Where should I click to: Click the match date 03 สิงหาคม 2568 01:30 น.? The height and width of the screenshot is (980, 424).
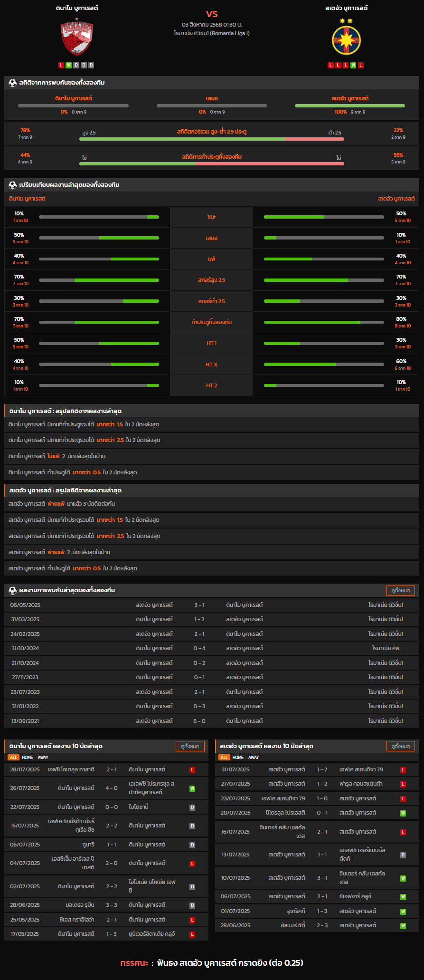[212, 24]
